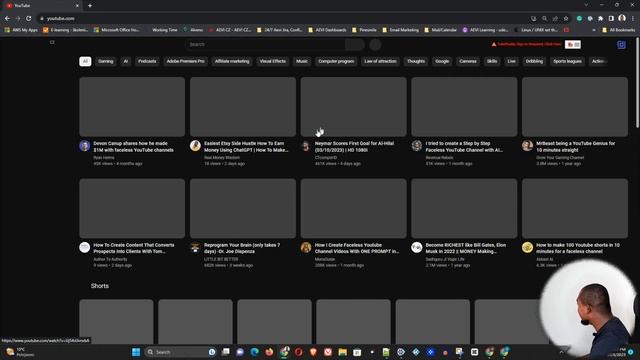Select the Law of attraction chip
The height and width of the screenshot is (360, 640).
pos(380,61)
